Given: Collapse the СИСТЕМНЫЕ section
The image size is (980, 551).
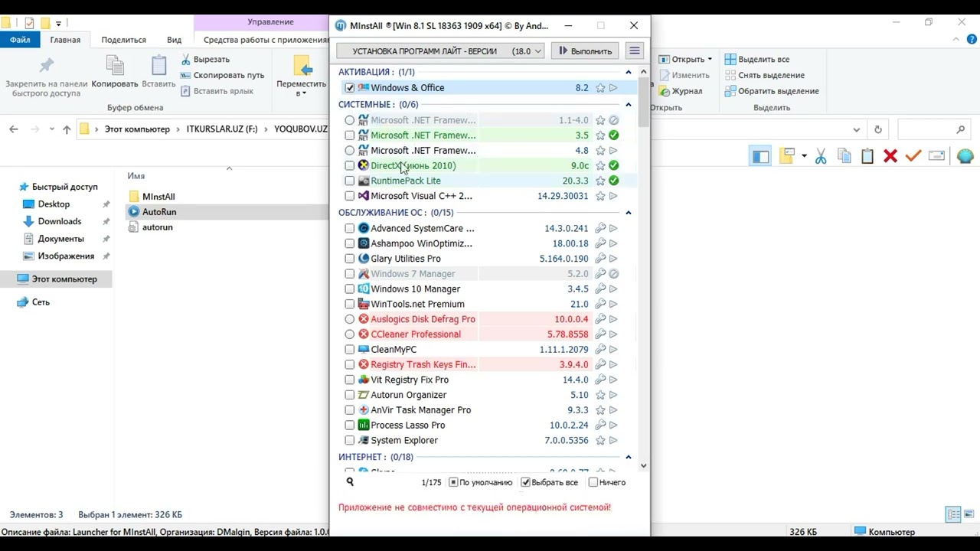Looking at the screenshot, I should tap(629, 105).
